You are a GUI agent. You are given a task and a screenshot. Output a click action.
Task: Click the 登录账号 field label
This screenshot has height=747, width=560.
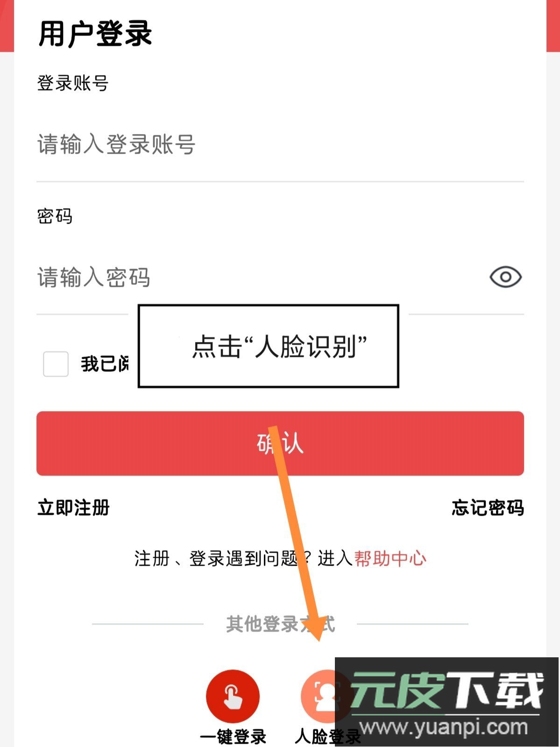(73, 83)
